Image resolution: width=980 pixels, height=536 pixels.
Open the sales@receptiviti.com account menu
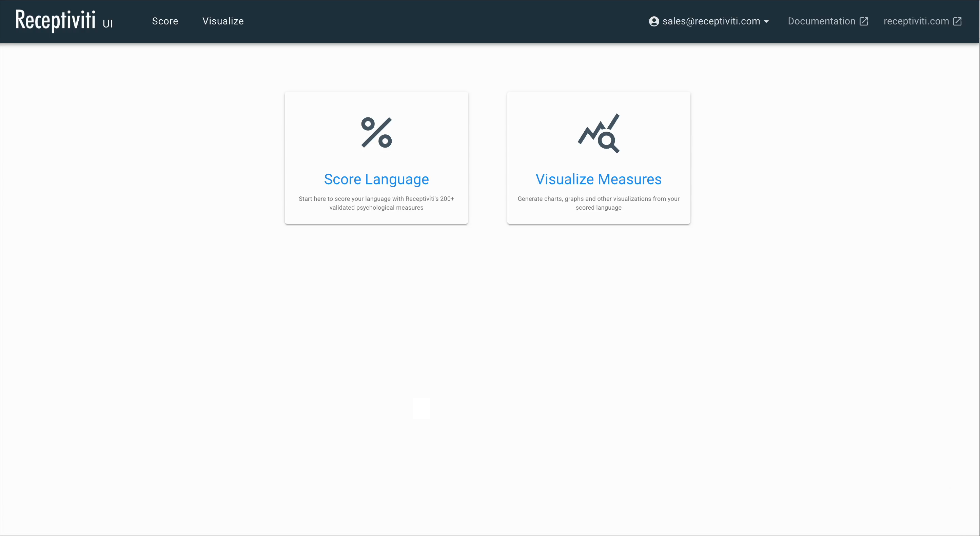coord(711,21)
